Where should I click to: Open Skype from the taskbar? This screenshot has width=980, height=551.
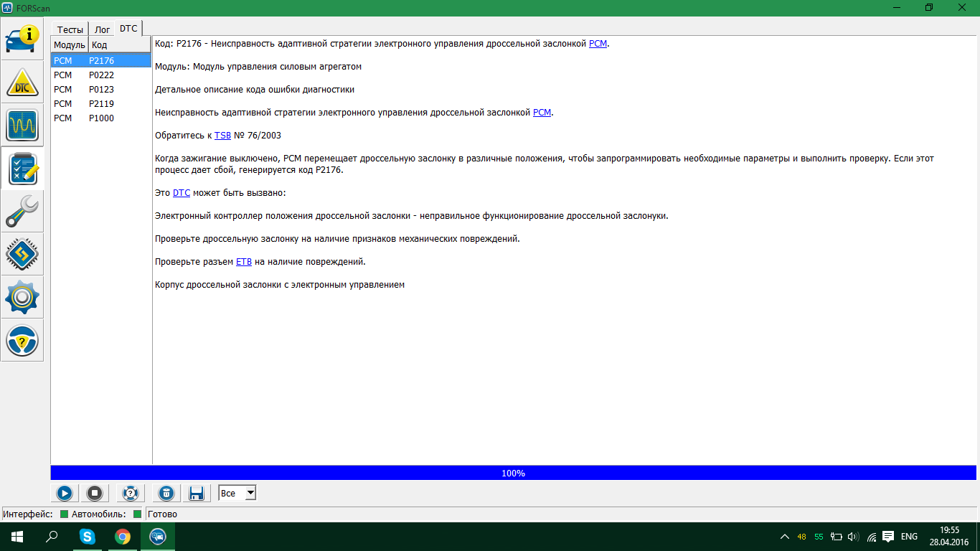click(87, 537)
